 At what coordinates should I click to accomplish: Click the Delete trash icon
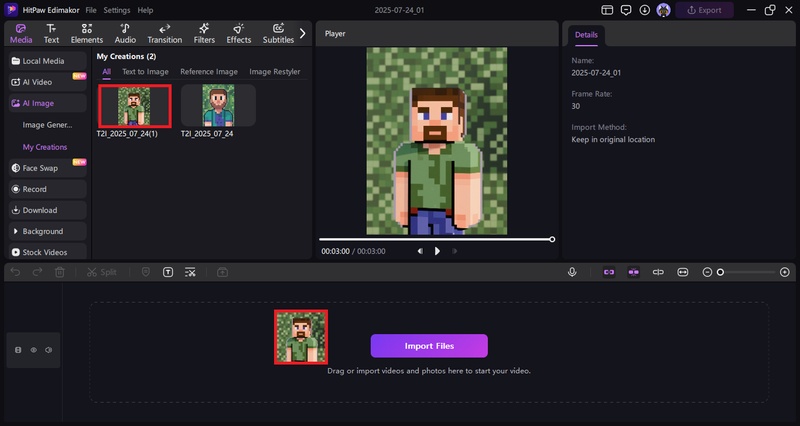pos(60,272)
